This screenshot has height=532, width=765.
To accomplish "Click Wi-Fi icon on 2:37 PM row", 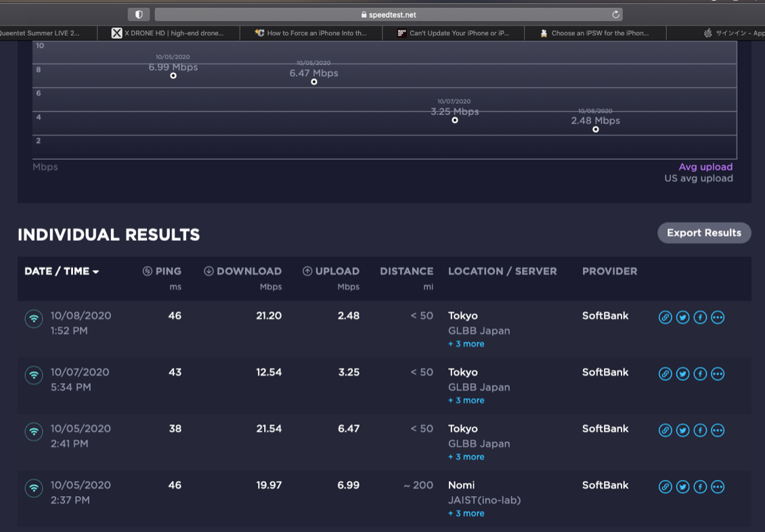I will coord(34,489).
